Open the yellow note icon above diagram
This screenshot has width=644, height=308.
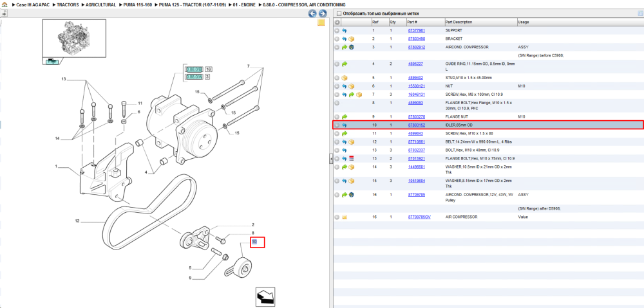coord(321,22)
